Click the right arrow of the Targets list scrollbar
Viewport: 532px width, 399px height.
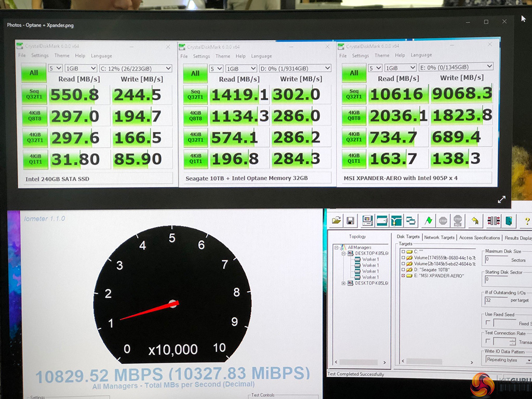tap(472, 362)
